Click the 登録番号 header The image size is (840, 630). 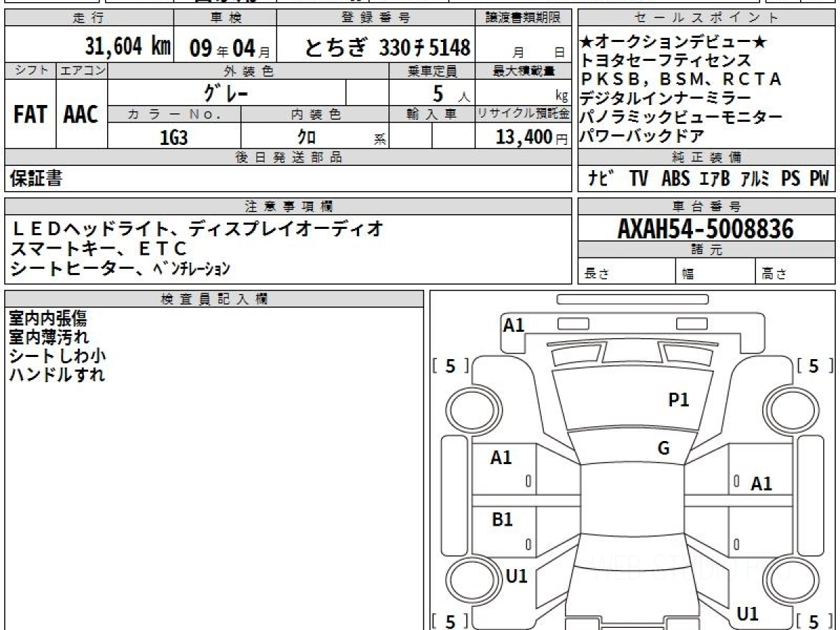377,18
